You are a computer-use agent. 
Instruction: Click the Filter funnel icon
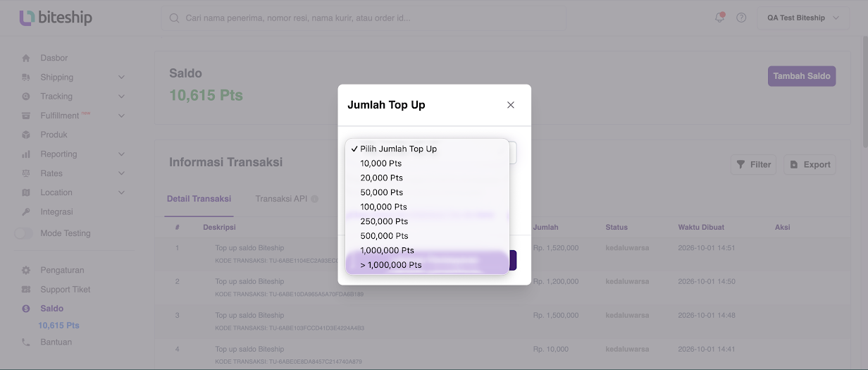740,164
